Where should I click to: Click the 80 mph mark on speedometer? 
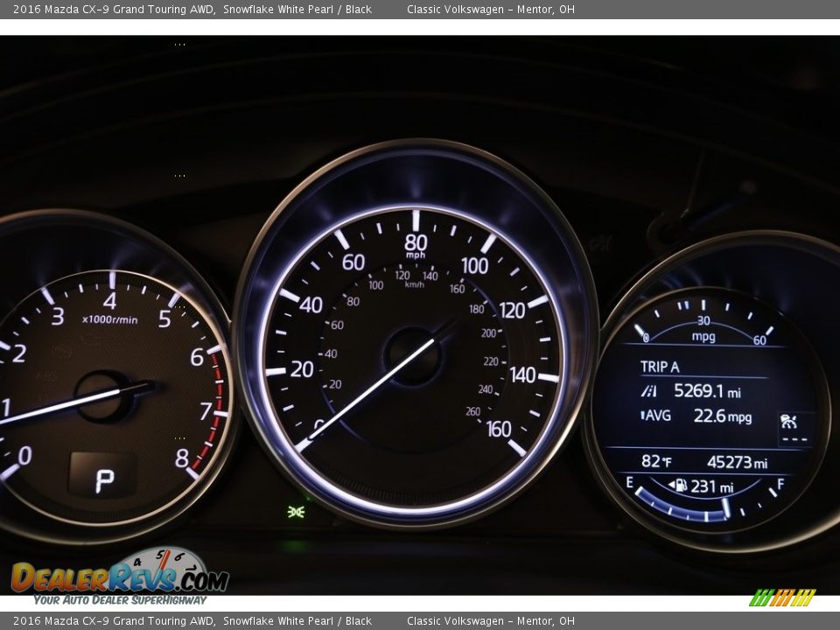pos(416,242)
